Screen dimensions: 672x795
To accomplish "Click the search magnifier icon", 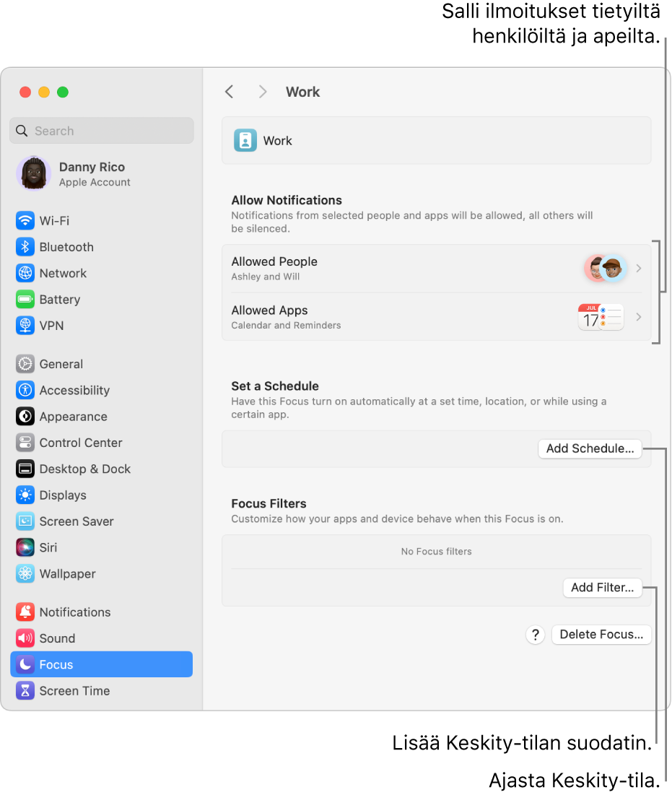I will tap(21, 131).
